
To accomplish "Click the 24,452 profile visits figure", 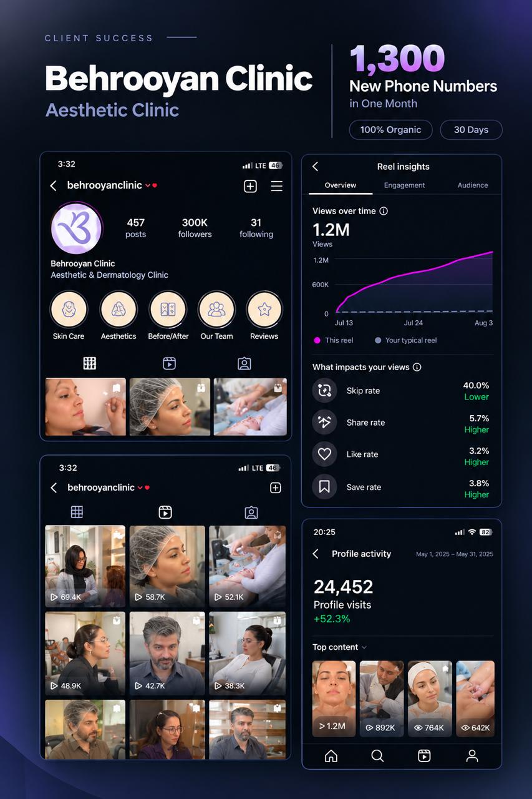I will point(343,587).
